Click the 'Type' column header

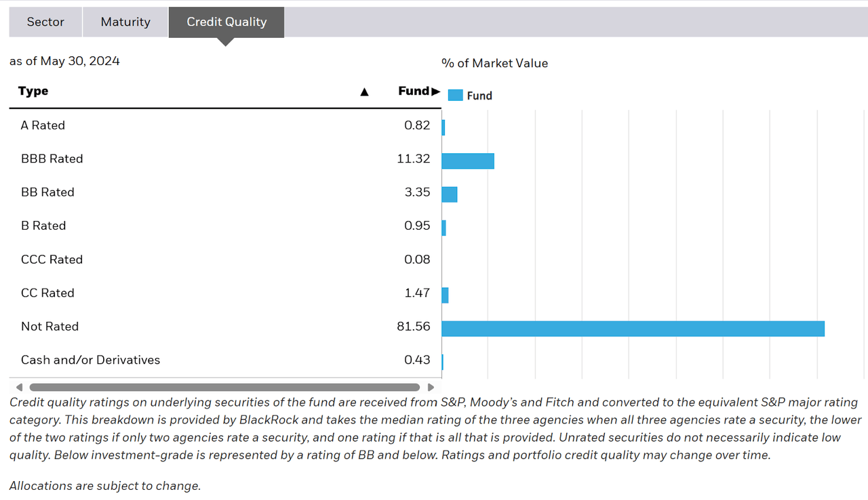pos(33,91)
